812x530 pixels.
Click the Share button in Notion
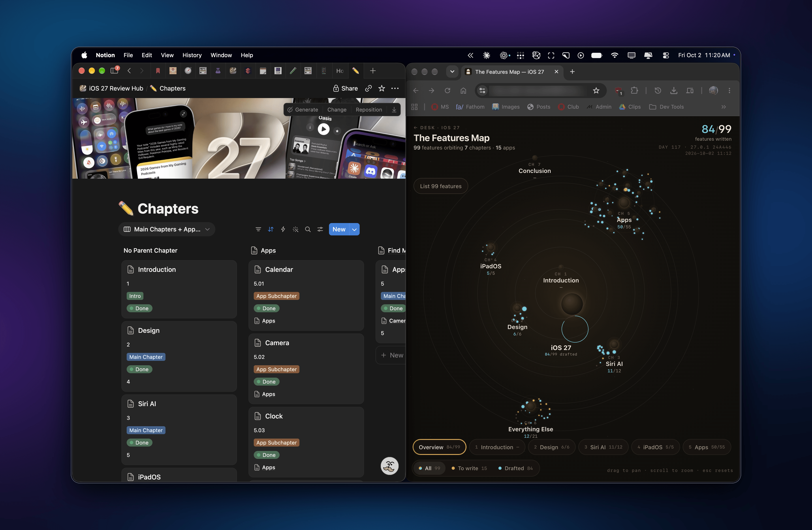pyautogui.click(x=345, y=89)
